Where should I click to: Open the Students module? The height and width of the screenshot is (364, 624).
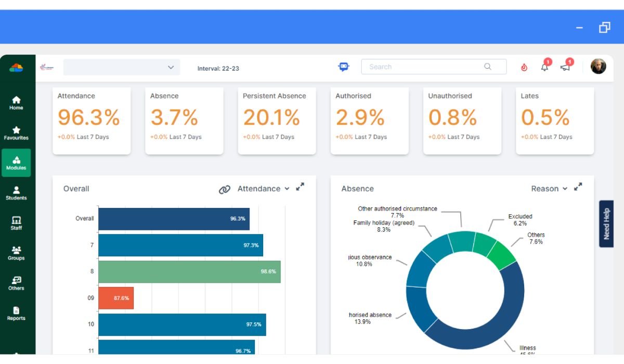(16, 193)
